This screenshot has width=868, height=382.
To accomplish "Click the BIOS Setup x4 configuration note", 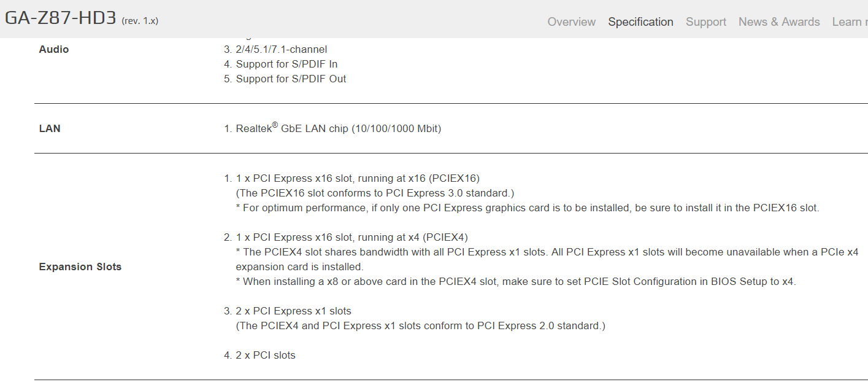I will pos(519,281).
